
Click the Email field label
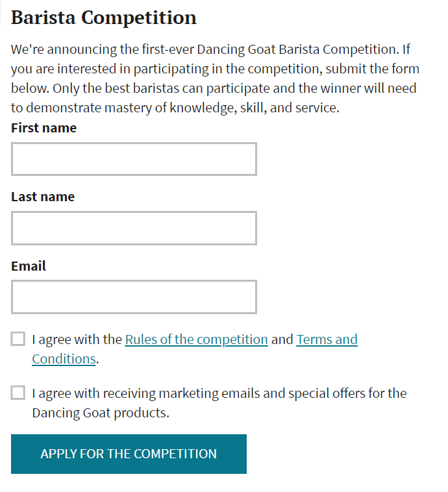tap(29, 266)
